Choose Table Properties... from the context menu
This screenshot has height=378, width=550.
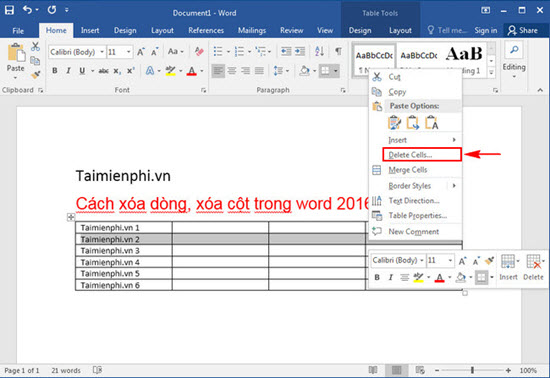[416, 216]
